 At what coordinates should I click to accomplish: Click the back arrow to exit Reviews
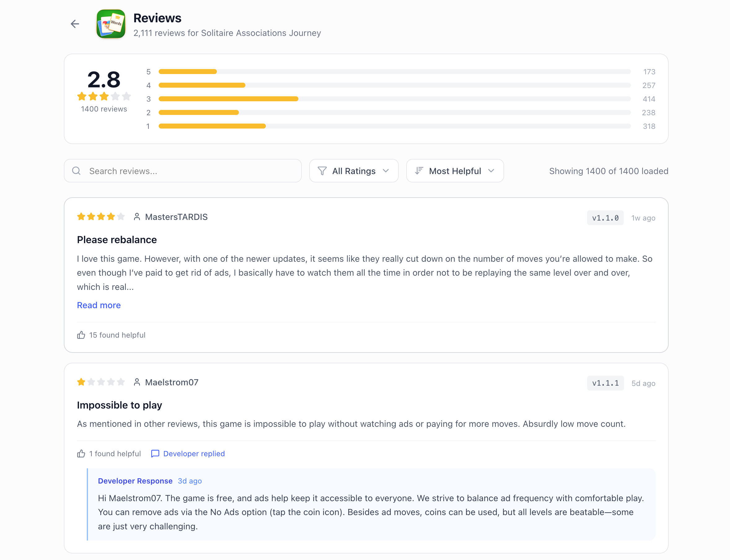[x=75, y=24]
